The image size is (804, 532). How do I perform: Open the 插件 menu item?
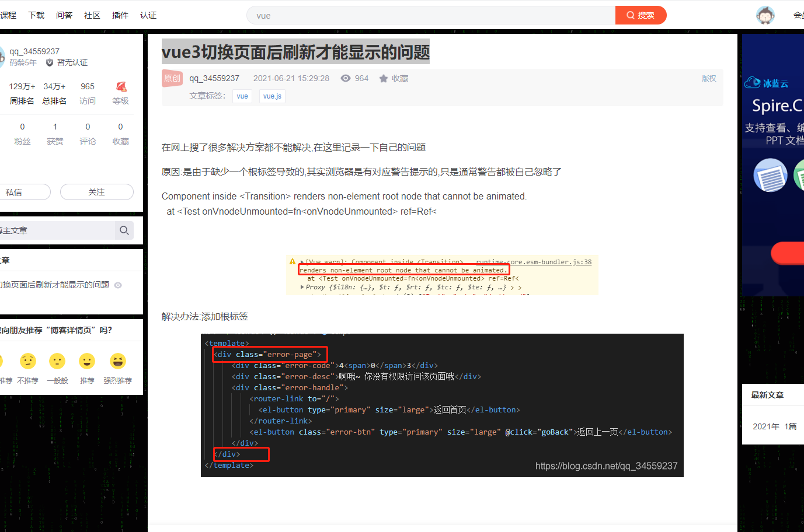pyautogui.click(x=120, y=15)
